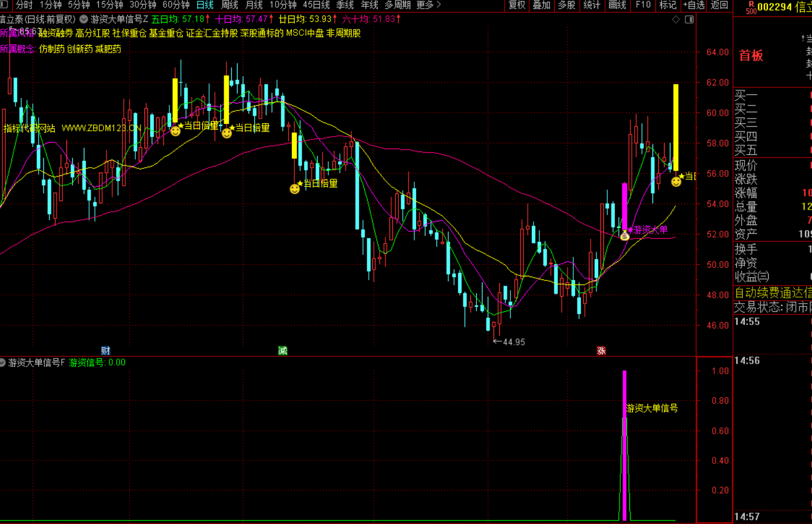Screen dimensions: 812x524
Task: Click the green 减 marker icon
Action: [x=283, y=350]
